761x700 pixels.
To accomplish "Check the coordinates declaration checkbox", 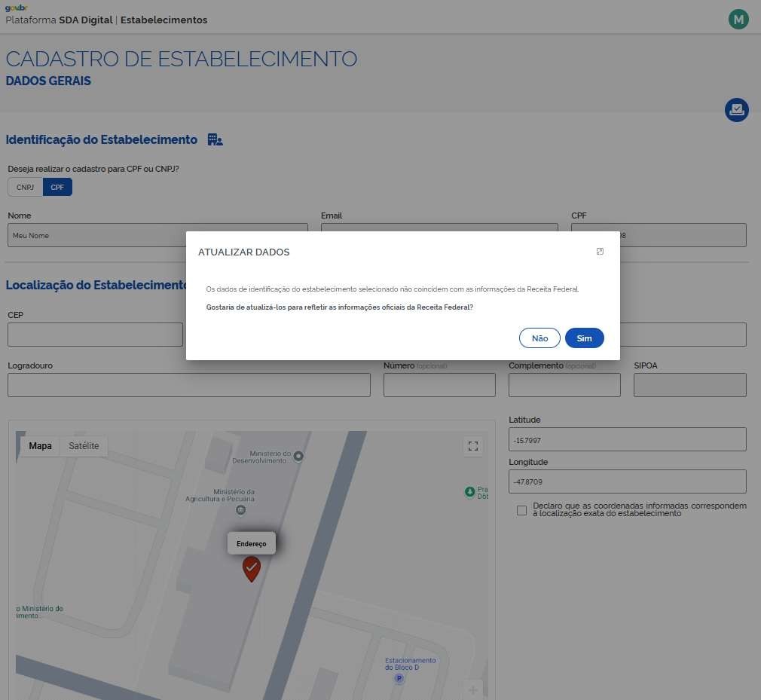I will pos(521,510).
